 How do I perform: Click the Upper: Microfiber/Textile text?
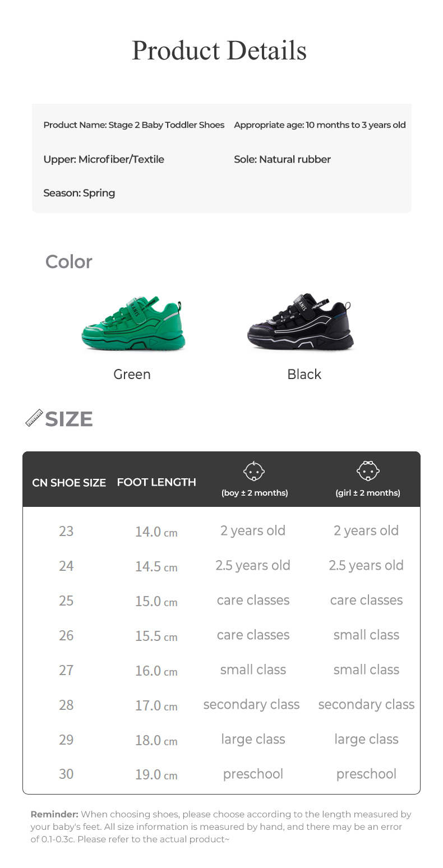coord(104,159)
